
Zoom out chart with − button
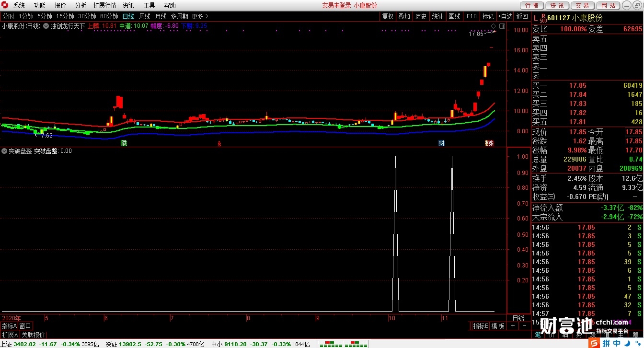[524, 326]
